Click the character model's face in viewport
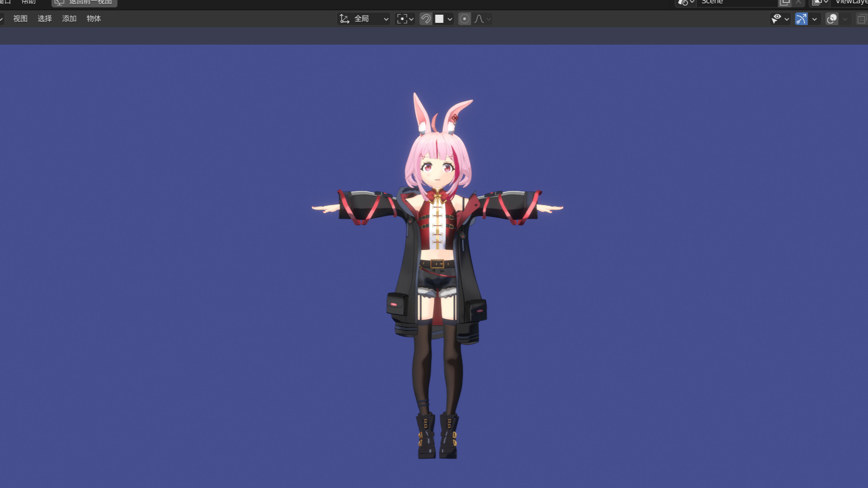 point(438,168)
